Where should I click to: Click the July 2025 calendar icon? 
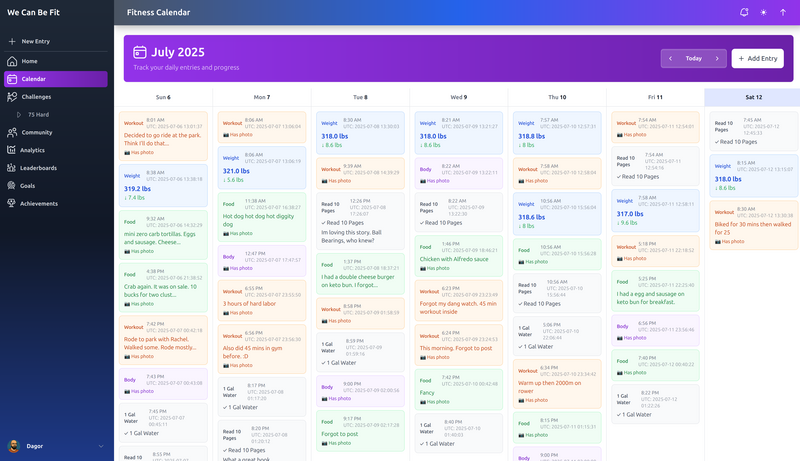tap(140, 52)
